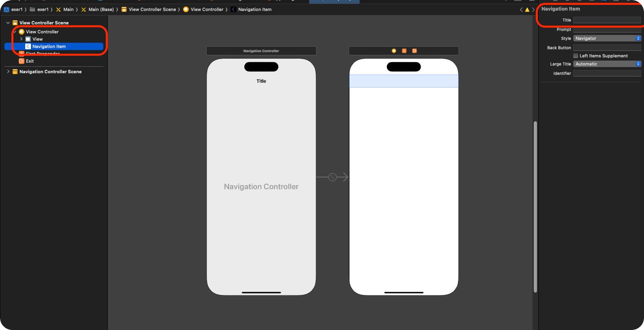Click the canvas vertical scrollbar

pos(535,207)
